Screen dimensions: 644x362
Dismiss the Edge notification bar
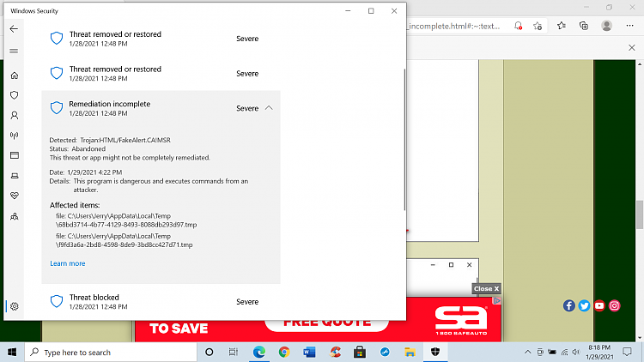pyautogui.click(x=632, y=48)
